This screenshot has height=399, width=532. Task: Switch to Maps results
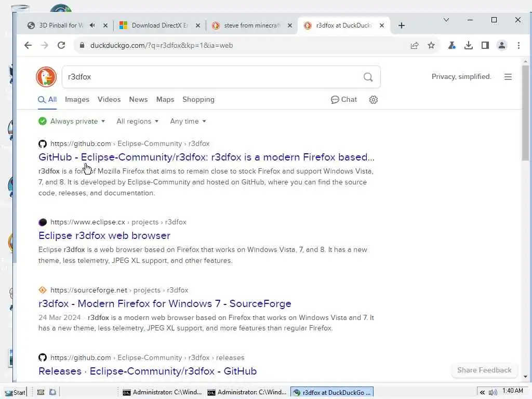coord(165,99)
